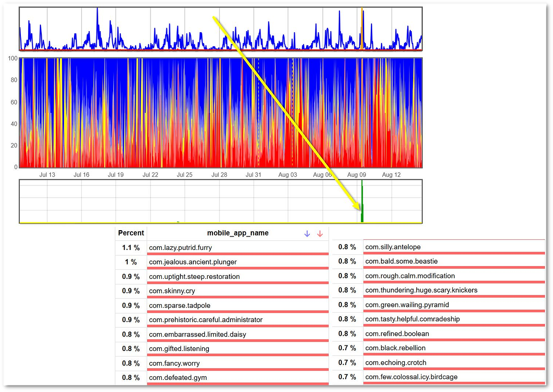Click orange spike in top line chart
Screen dimensions: 553x392
362,28
